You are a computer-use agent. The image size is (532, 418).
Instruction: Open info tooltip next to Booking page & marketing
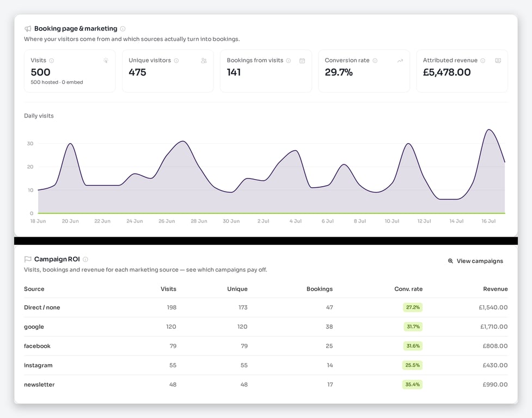coord(123,29)
